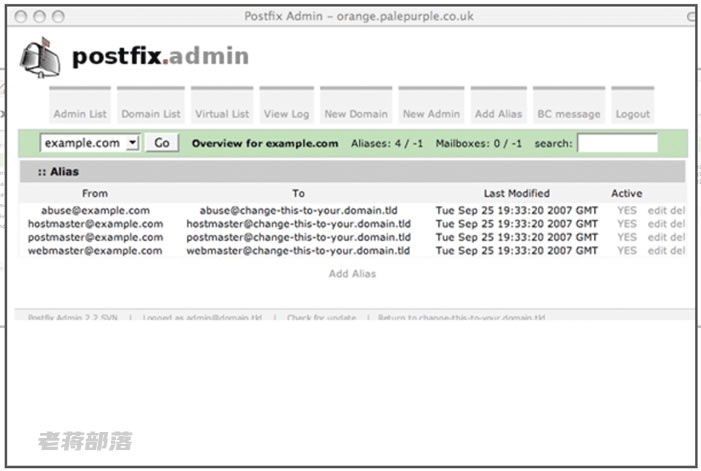The image size is (701, 471).
Task: Open the New Admin tab
Action: [x=431, y=105]
